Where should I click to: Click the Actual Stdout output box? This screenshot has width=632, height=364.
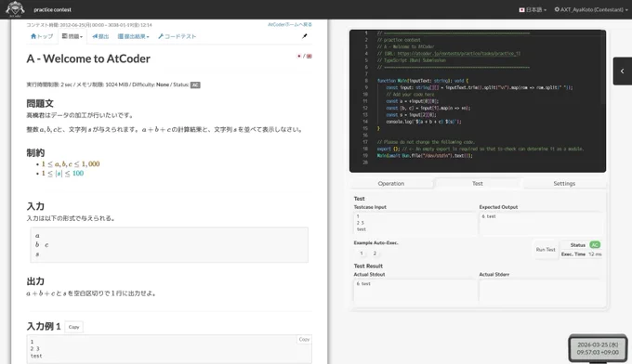point(415,291)
